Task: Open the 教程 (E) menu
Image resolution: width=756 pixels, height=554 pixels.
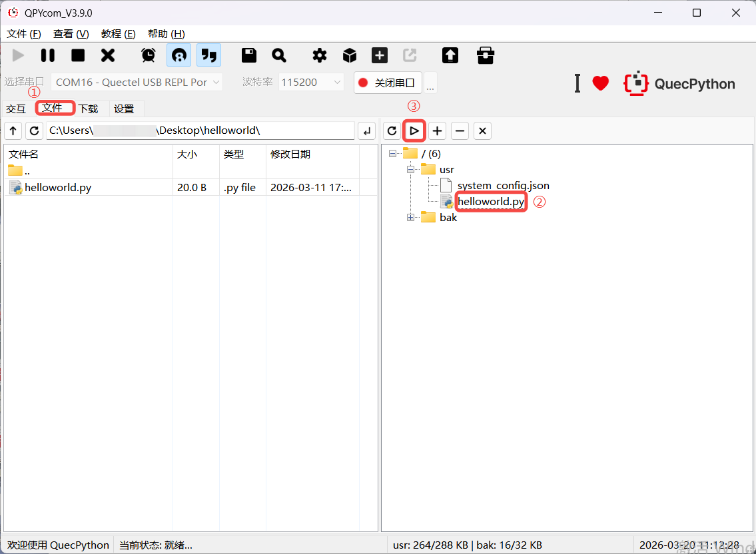Action: (x=118, y=34)
